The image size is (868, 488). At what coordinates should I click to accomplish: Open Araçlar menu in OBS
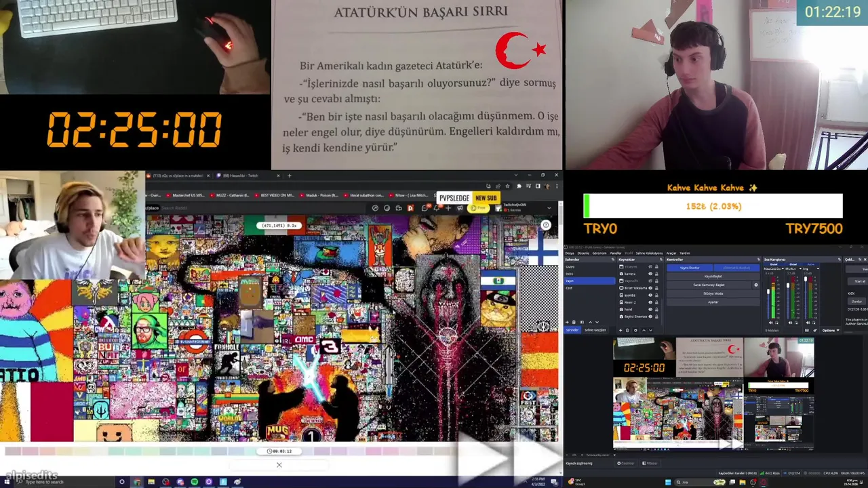tap(671, 253)
